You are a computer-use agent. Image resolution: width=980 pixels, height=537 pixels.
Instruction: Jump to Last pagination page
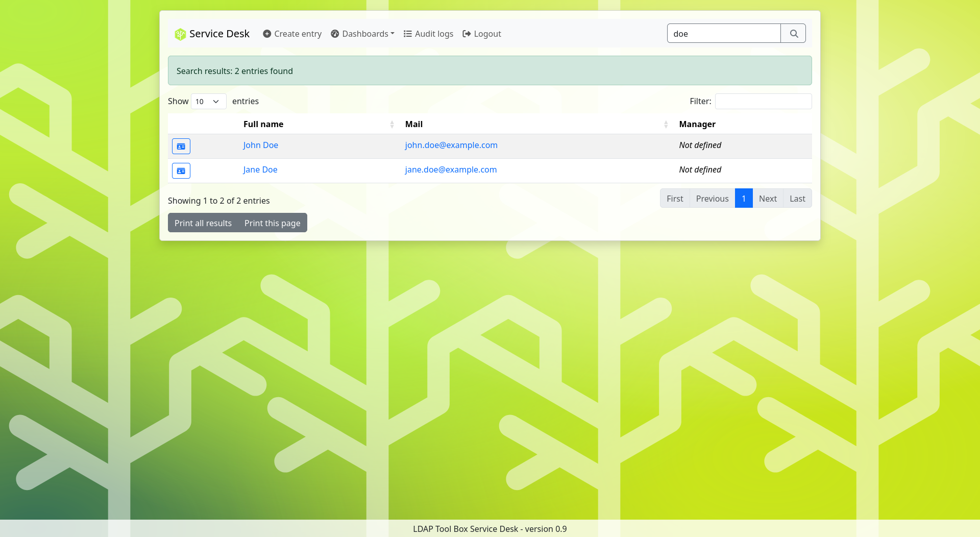tap(797, 199)
